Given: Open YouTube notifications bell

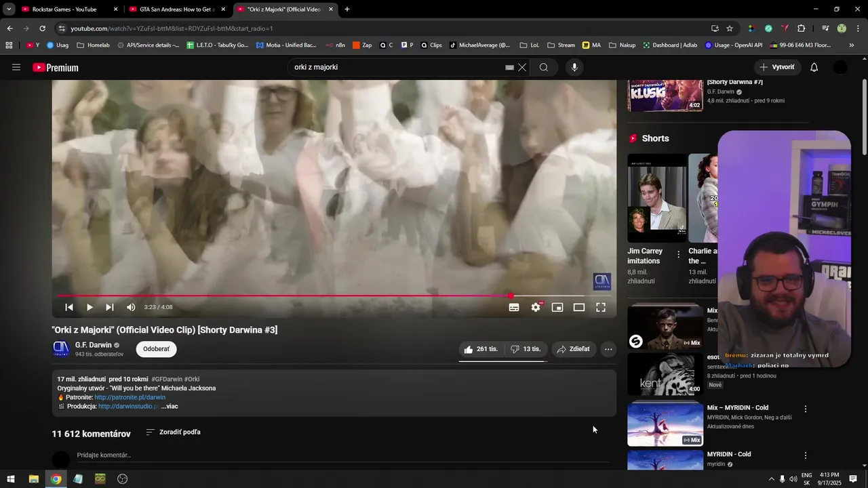Looking at the screenshot, I should 814,67.
